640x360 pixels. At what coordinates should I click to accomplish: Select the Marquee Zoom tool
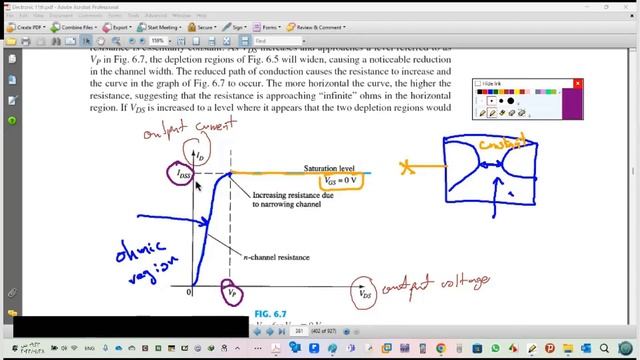pyautogui.click(x=116, y=41)
